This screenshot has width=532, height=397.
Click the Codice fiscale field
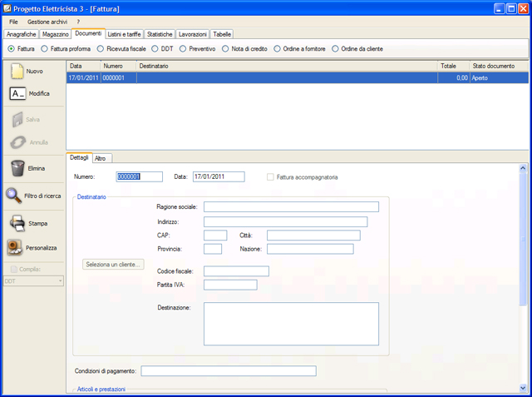236,271
